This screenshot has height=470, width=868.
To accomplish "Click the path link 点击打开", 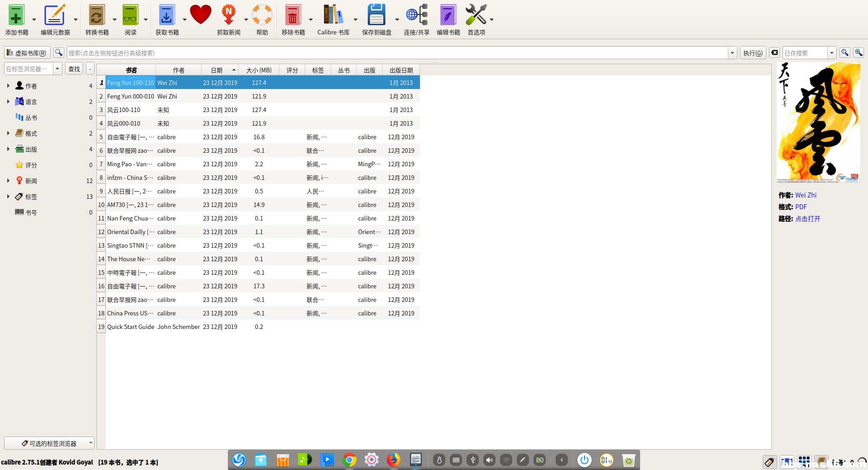I will pos(807,219).
